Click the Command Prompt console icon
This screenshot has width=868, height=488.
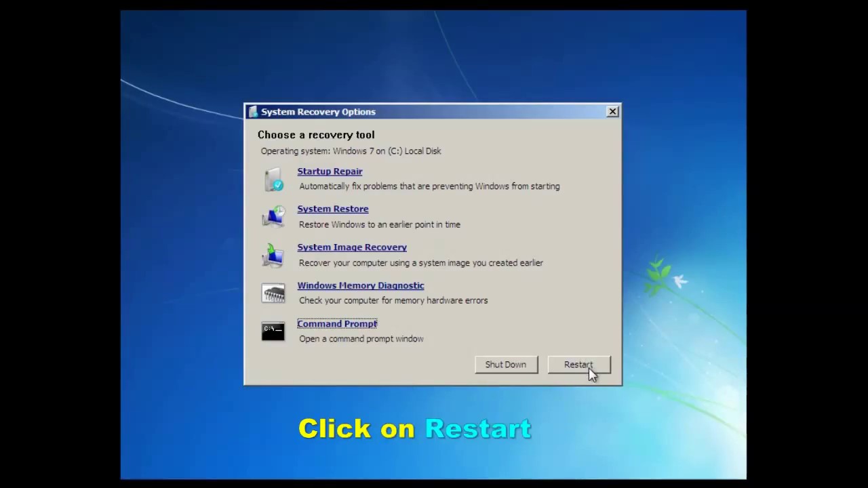point(273,331)
